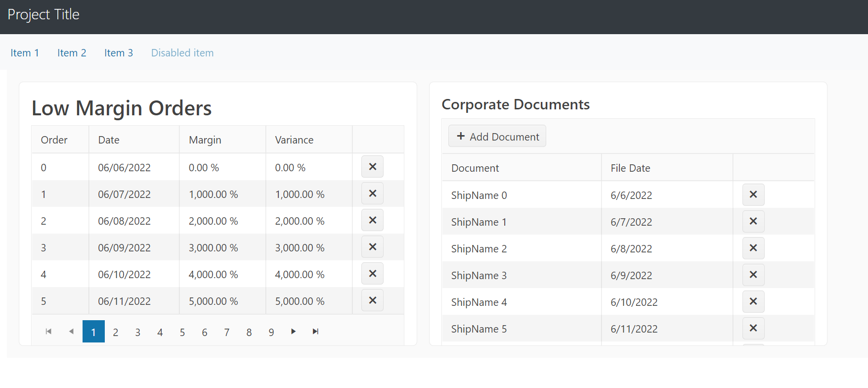Go to page 2 of orders
The image size is (868, 388).
[x=115, y=332]
